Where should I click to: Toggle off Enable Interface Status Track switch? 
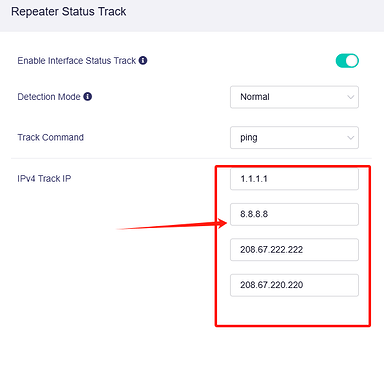click(x=347, y=61)
